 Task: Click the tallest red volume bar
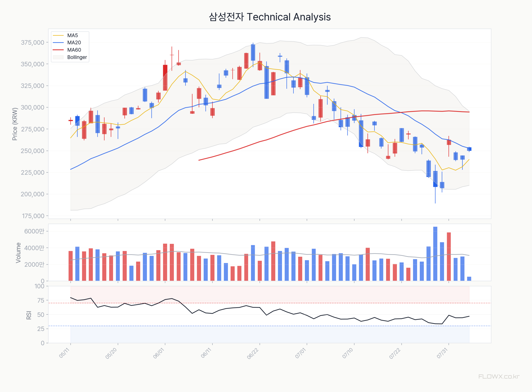(449, 257)
